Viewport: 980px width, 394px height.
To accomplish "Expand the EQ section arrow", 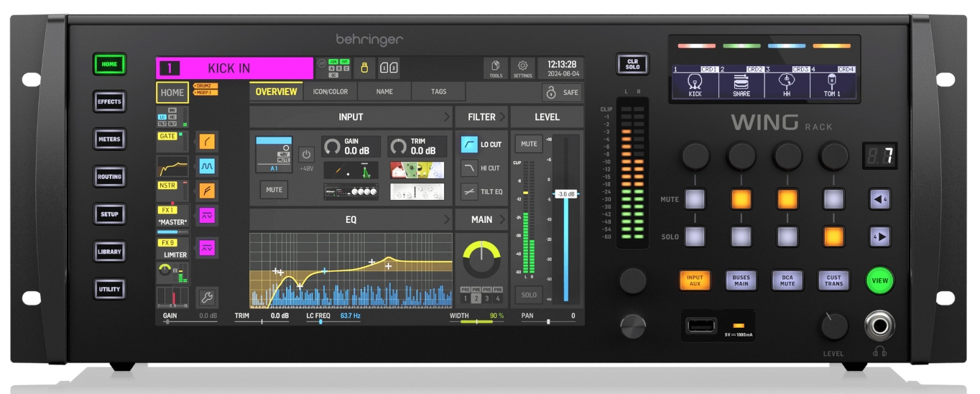I will coord(446,219).
